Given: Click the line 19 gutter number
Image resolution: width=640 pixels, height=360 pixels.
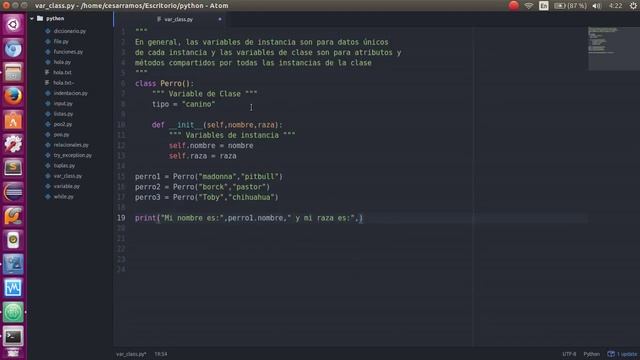Looking at the screenshot, I should click(121, 218).
